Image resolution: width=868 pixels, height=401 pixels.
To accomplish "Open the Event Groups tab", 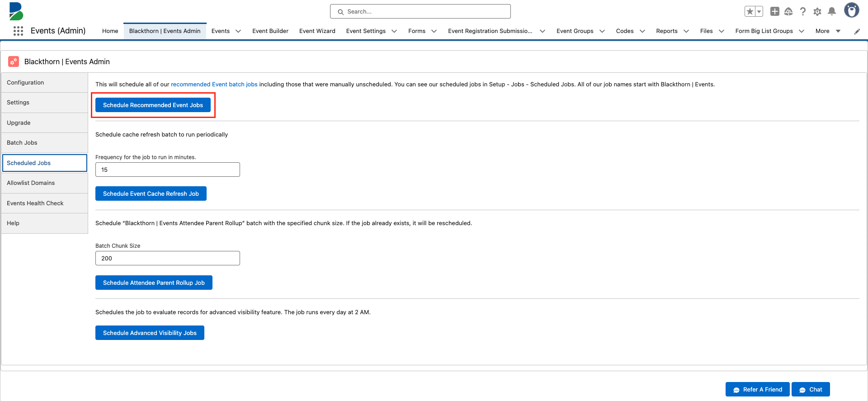I will (x=575, y=31).
